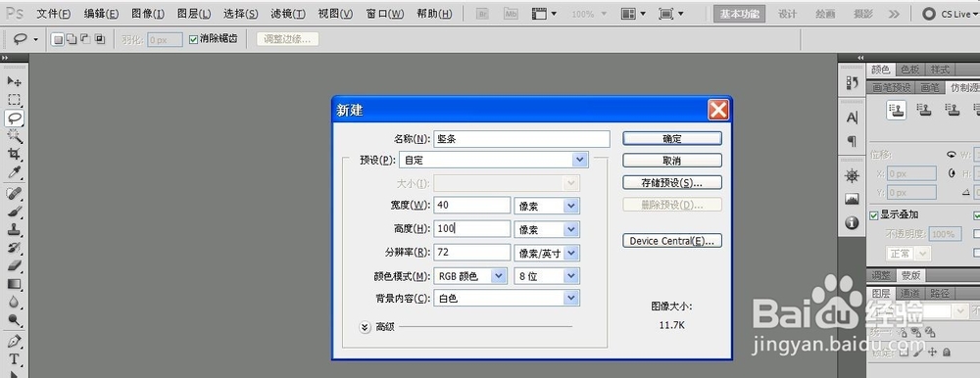
Task: Open the Select (选择) menu
Action: tap(241, 14)
